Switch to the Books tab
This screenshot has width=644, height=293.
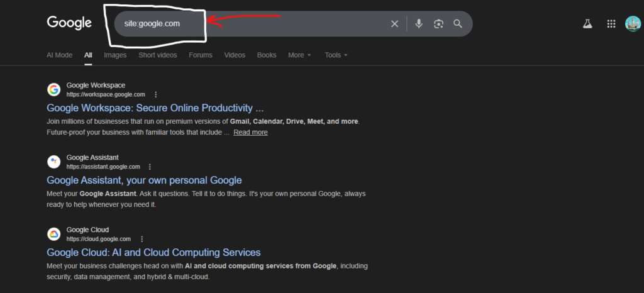click(267, 55)
